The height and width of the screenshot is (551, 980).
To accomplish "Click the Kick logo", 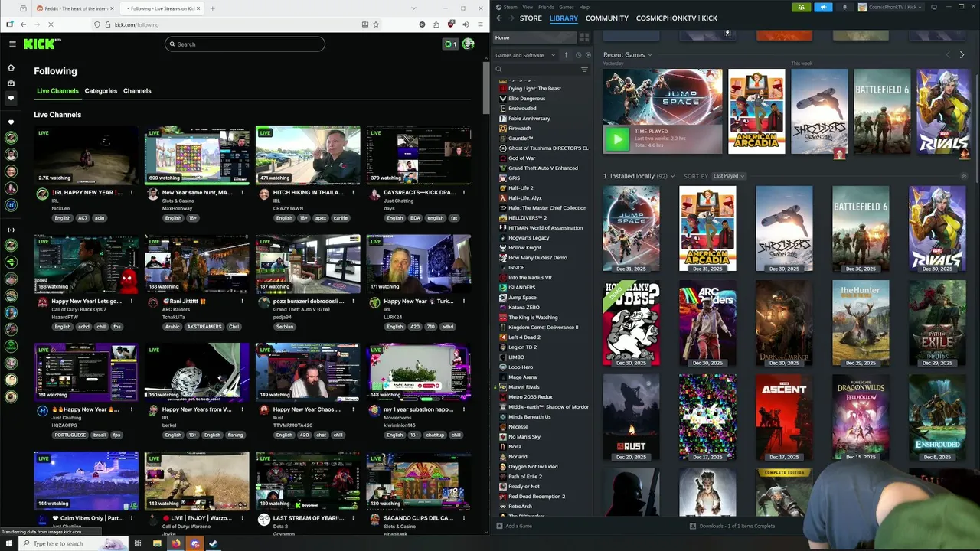I will coord(40,44).
